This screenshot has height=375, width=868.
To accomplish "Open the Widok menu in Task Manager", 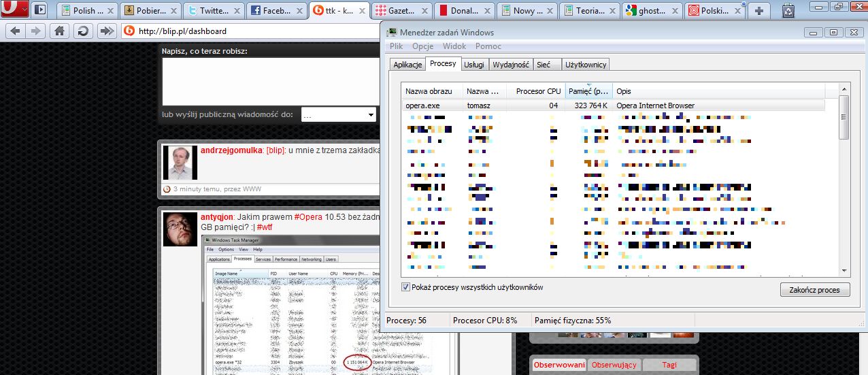I will coord(454,46).
